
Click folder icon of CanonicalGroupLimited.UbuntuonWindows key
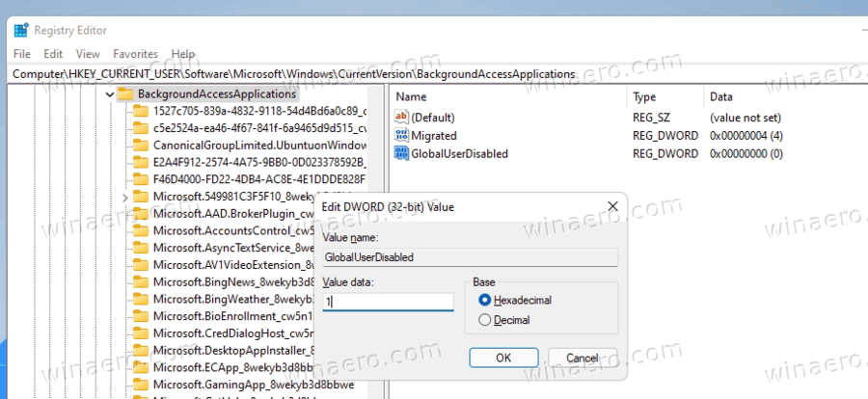141,146
